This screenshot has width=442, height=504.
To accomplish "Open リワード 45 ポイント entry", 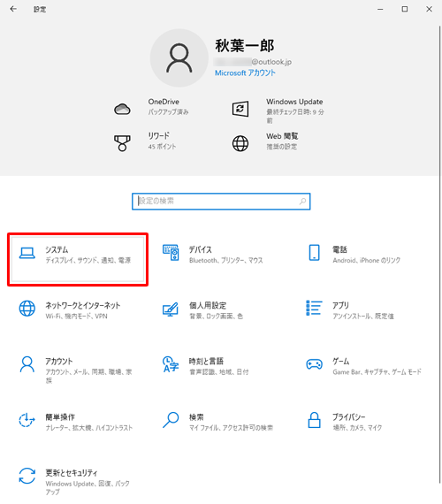I will (x=162, y=141).
